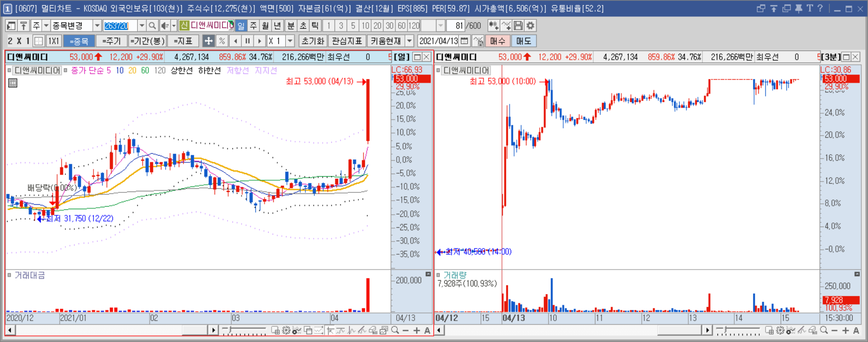
Task: Click the magnifier icon under the daily chart
Action: point(395,331)
